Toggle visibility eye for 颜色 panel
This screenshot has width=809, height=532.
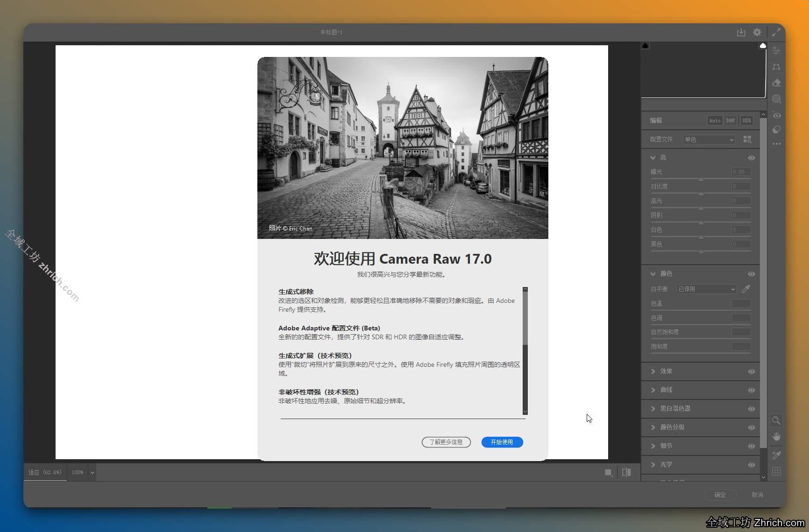pyautogui.click(x=751, y=274)
